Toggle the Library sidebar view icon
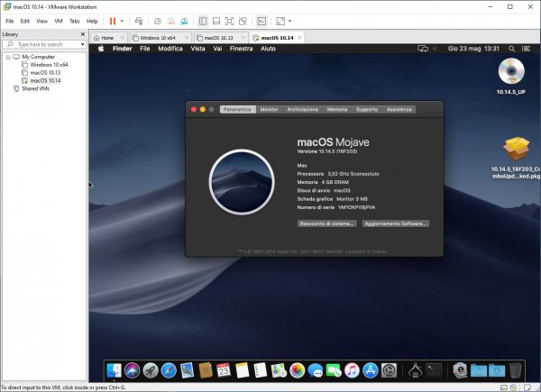 click(x=203, y=21)
